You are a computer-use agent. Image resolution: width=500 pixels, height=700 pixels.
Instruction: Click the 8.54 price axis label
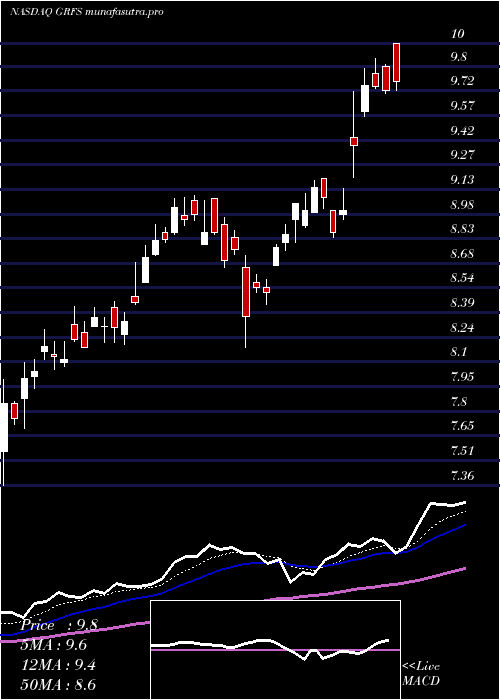[462, 278]
